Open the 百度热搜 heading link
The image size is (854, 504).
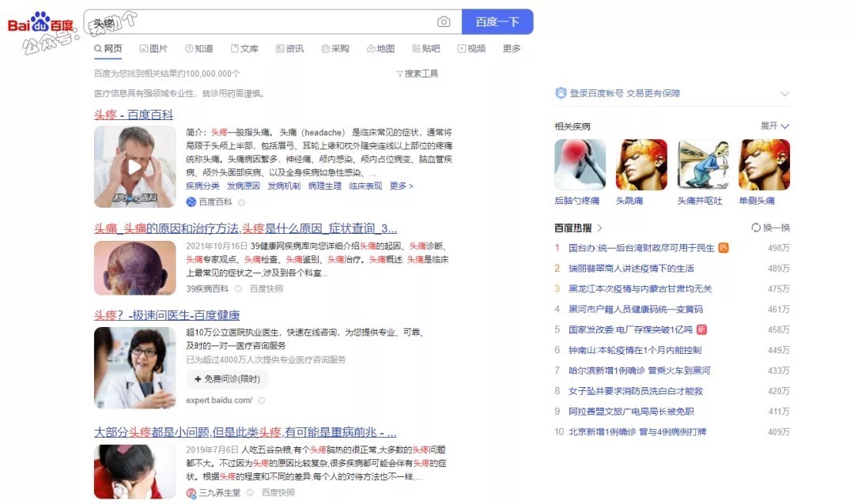point(578,228)
